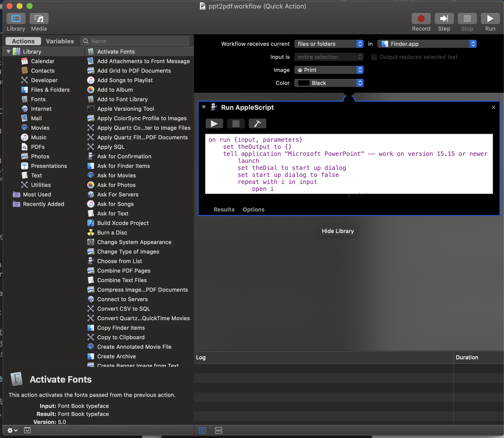Start recording with the Record button

[x=421, y=19]
